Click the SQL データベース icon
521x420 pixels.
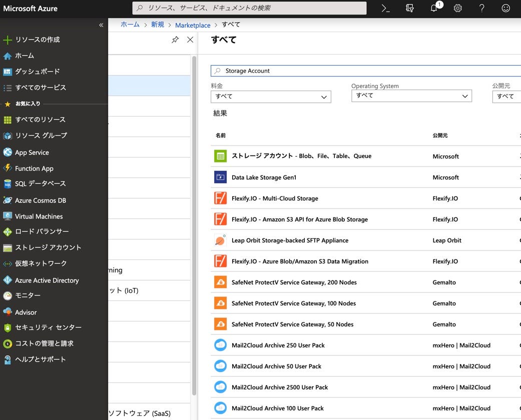8,184
